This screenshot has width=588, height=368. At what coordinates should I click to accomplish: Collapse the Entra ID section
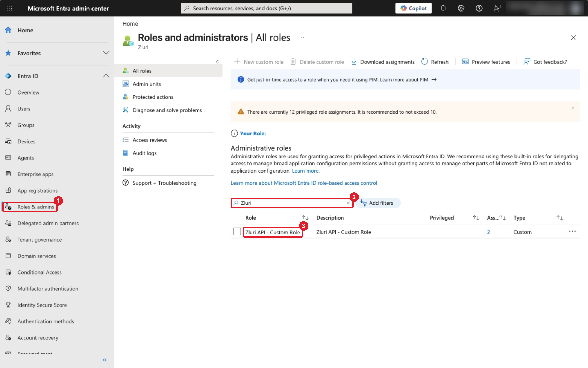(106, 76)
